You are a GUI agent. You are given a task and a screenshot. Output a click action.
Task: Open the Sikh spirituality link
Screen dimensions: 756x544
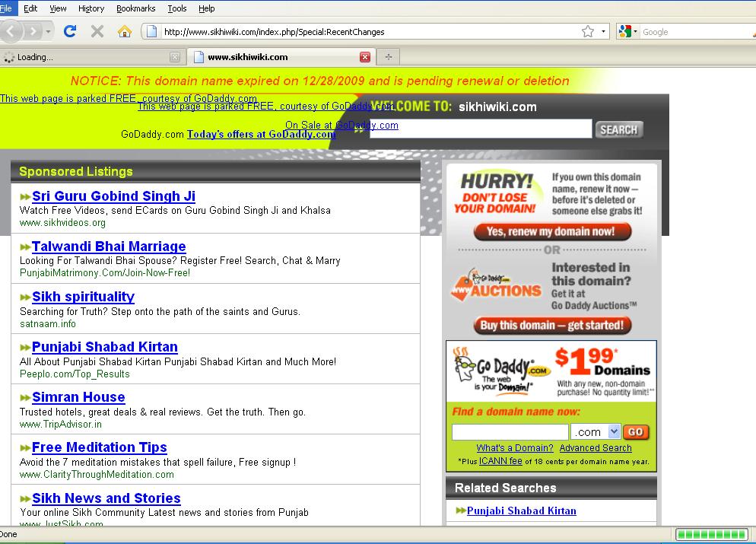[x=84, y=297]
